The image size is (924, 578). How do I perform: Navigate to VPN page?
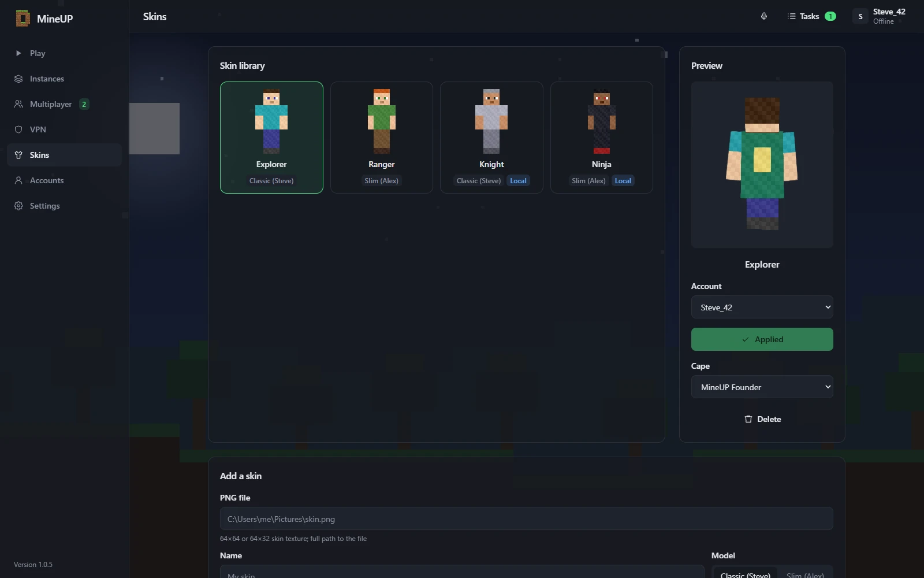coord(65,129)
